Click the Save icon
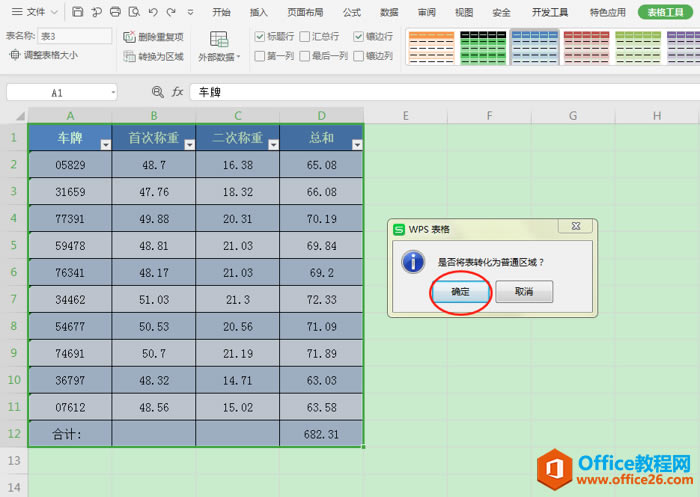 [77, 12]
